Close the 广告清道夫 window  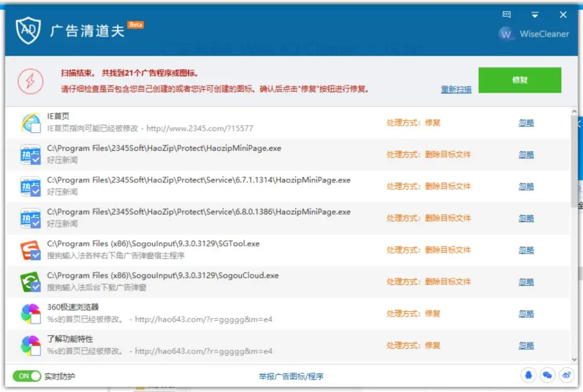click(x=563, y=15)
